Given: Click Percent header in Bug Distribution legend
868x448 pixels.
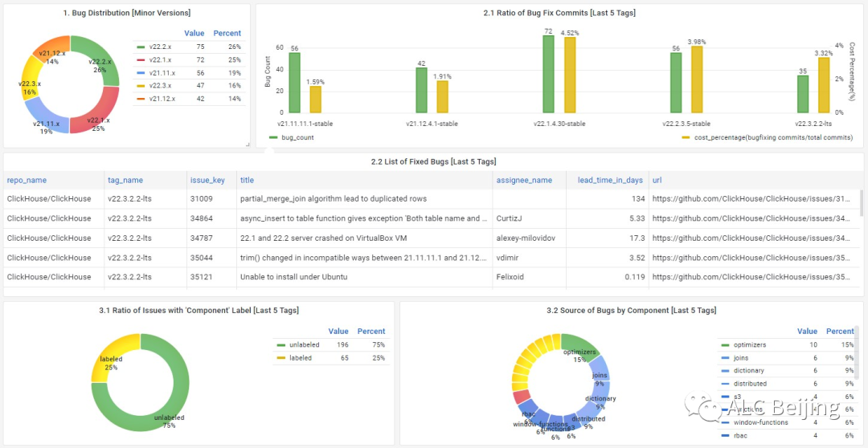Looking at the screenshot, I should tap(227, 33).
